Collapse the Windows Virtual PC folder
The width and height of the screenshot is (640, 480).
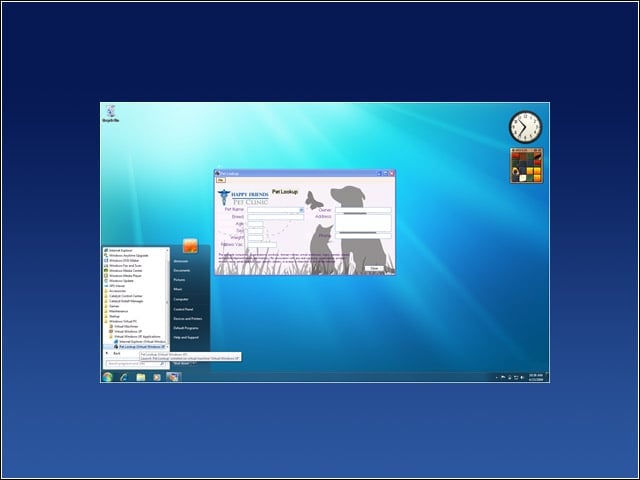point(121,321)
